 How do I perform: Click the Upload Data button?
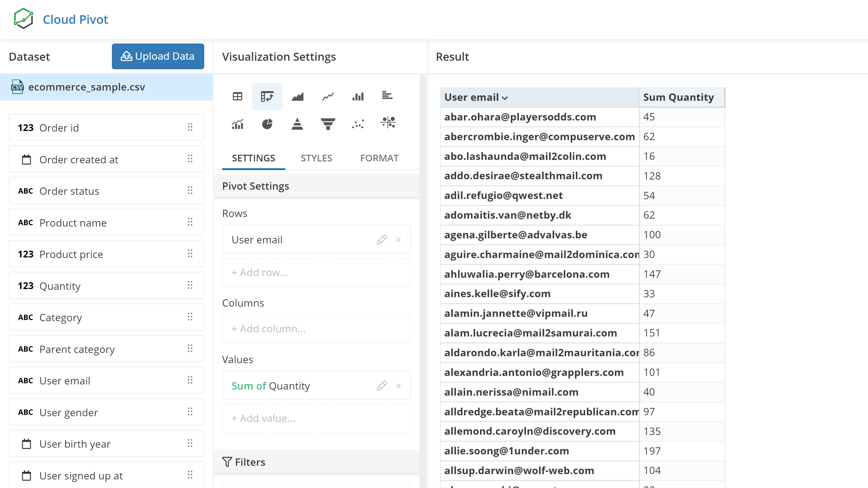(x=158, y=56)
